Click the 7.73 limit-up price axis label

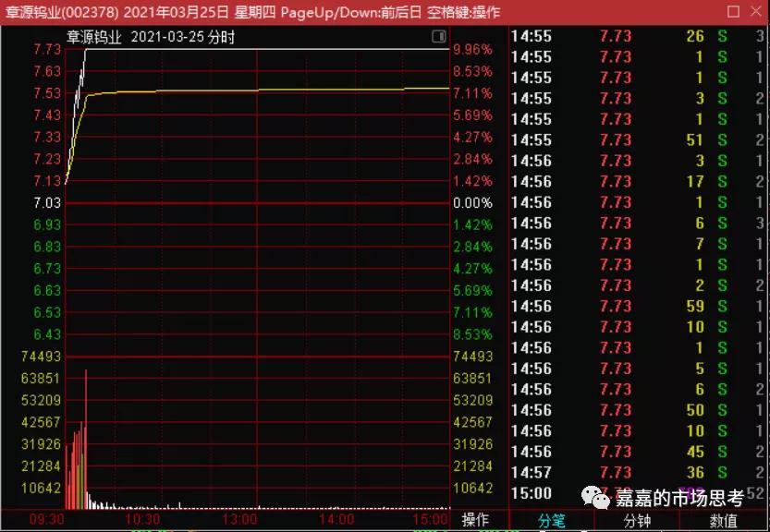tap(47, 50)
